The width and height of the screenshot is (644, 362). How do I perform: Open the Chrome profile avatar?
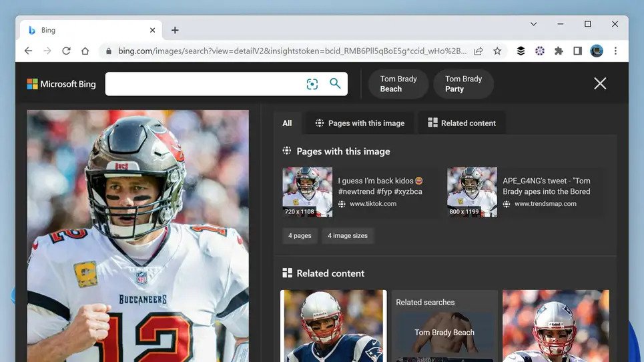(x=597, y=51)
